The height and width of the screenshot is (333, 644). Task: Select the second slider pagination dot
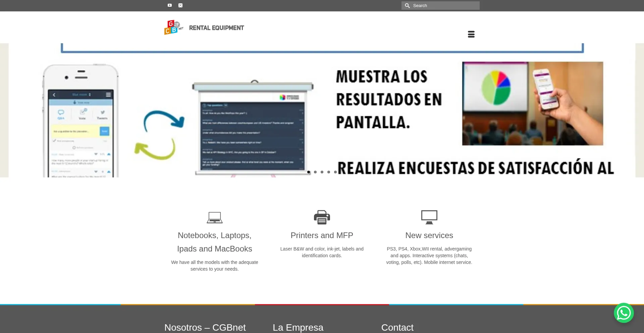315,172
